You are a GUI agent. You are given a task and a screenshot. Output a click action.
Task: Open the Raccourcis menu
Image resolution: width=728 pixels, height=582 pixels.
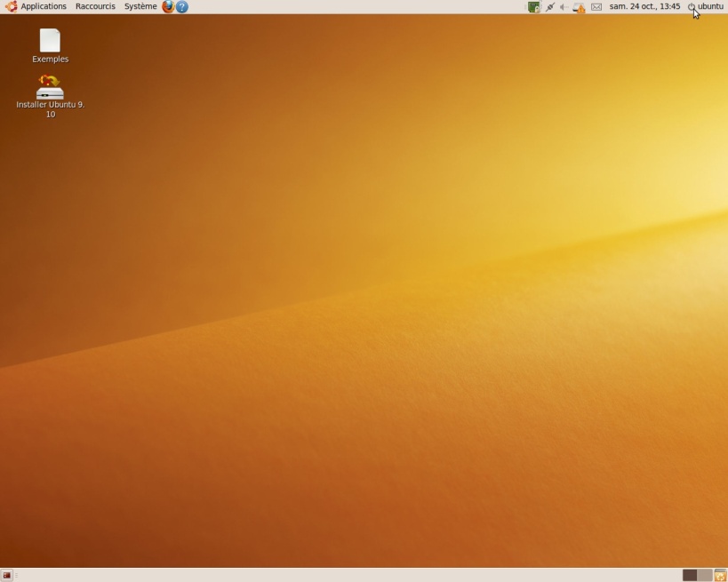[x=95, y=6]
